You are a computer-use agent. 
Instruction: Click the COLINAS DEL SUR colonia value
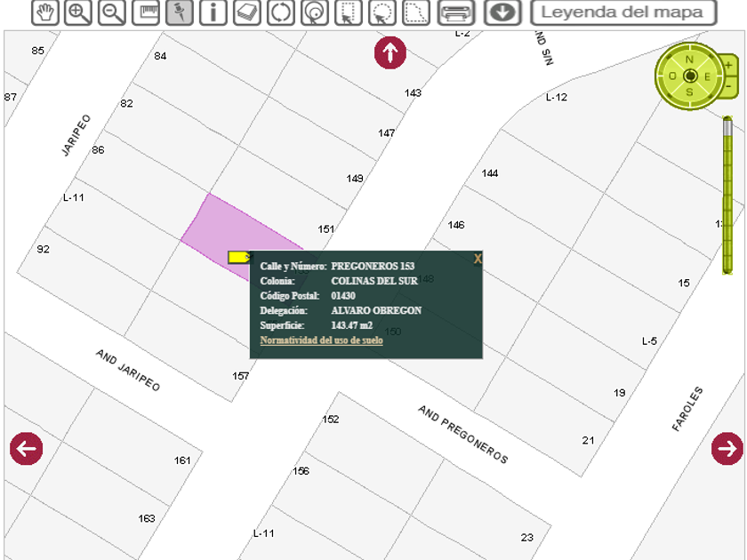pos(374,281)
